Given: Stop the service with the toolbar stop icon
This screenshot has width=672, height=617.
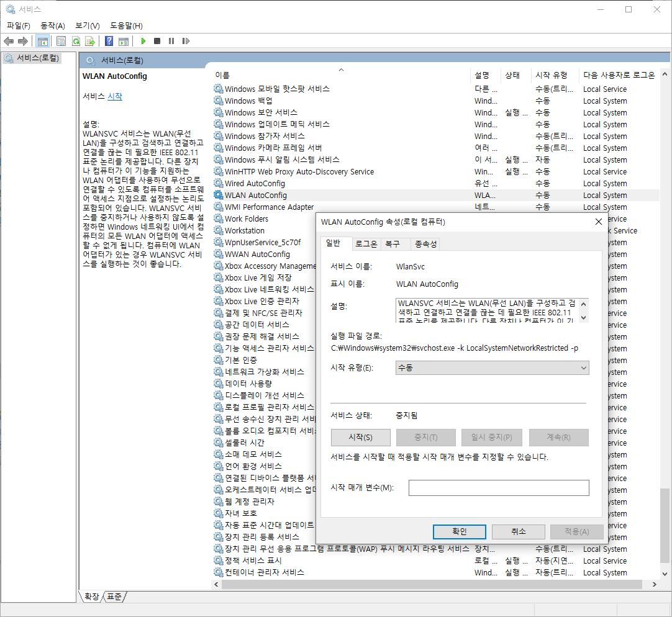Looking at the screenshot, I should point(157,41).
